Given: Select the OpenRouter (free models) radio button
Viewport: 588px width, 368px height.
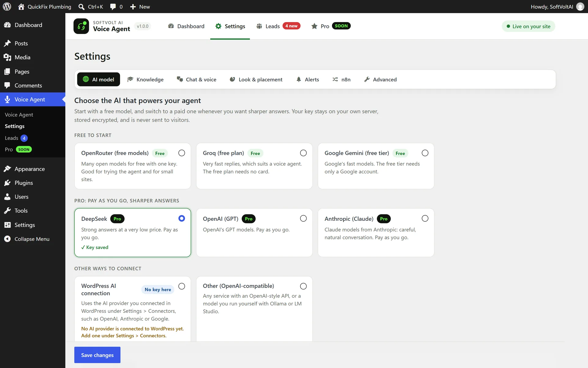Looking at the screenshot, I should pos(182,153).
